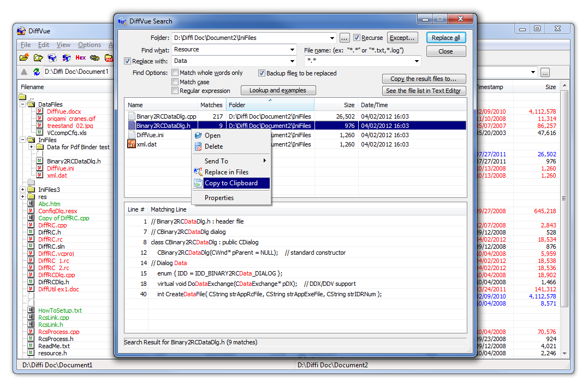Image resolution: width=588 pixels, height=387 pixels.
Task: Click the Open icon in context menu
Action: (198, 136)
